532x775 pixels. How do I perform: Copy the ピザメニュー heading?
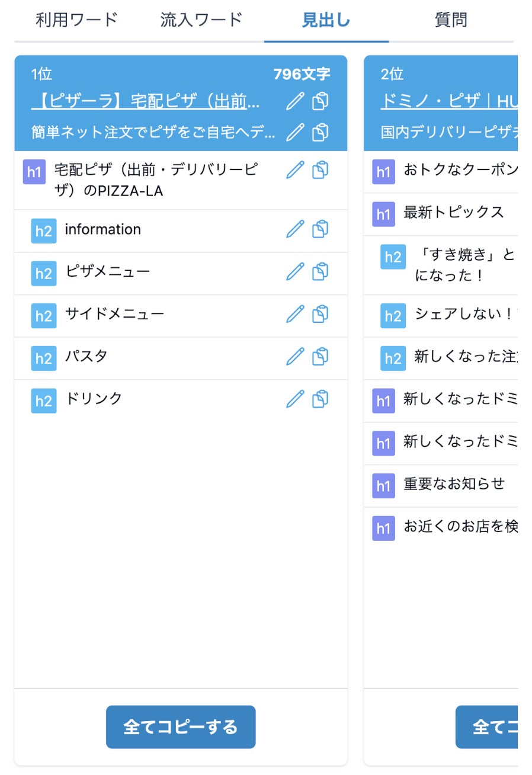321,272
